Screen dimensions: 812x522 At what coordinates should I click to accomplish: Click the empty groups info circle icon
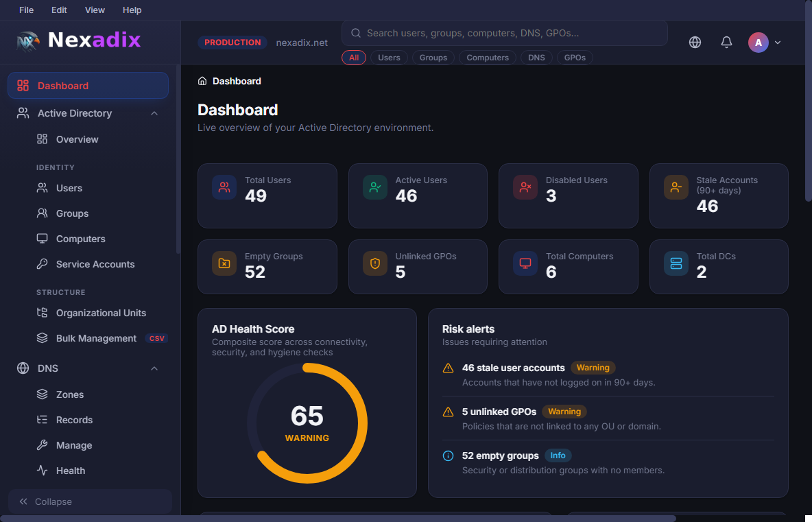point(448,455)
